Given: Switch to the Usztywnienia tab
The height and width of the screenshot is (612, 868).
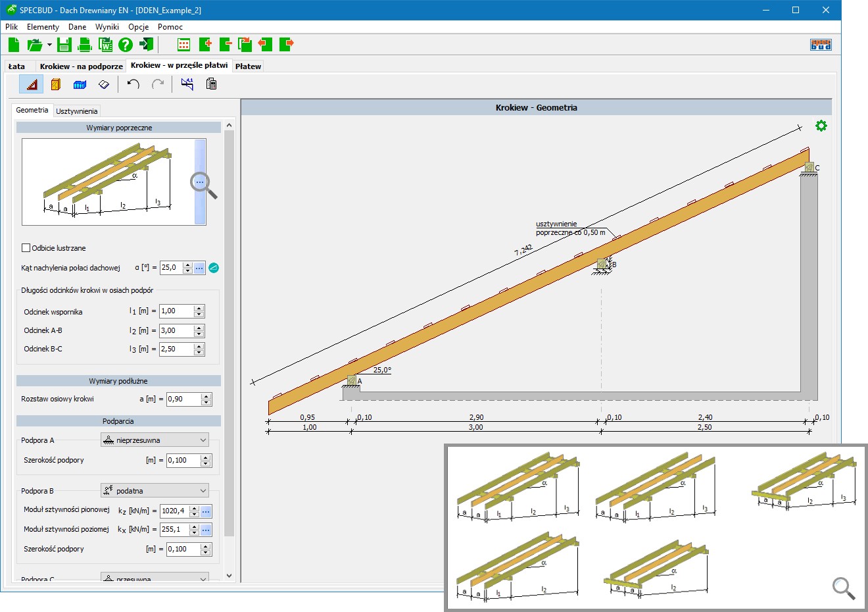Looking at the screenshot, I should click(76, 111).
